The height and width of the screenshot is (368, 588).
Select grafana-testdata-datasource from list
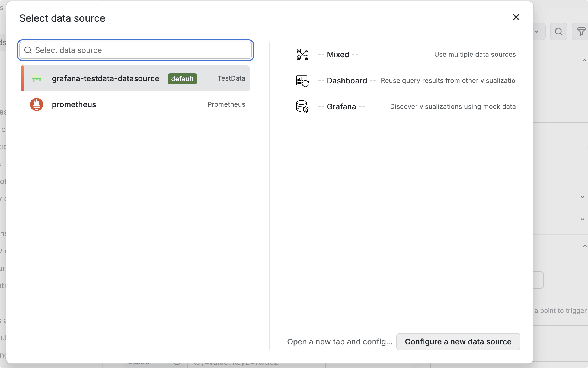(x=106, y=78)
